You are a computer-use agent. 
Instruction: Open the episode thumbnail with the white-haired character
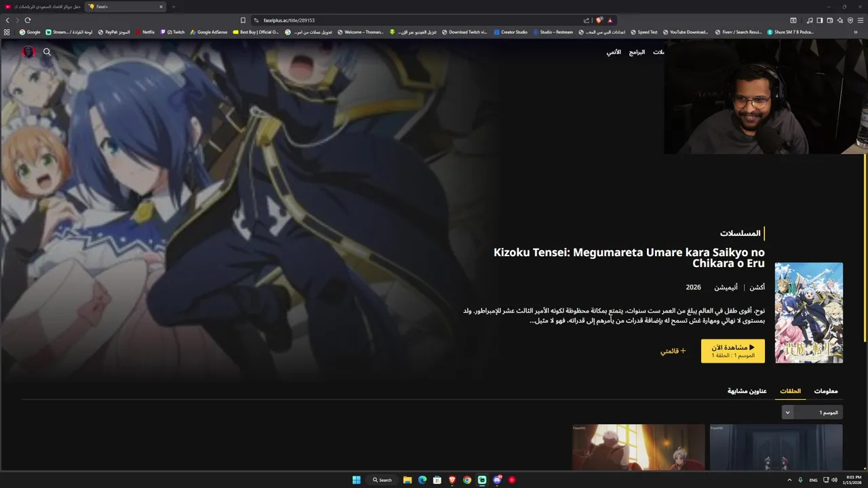[x=638, y=447]
